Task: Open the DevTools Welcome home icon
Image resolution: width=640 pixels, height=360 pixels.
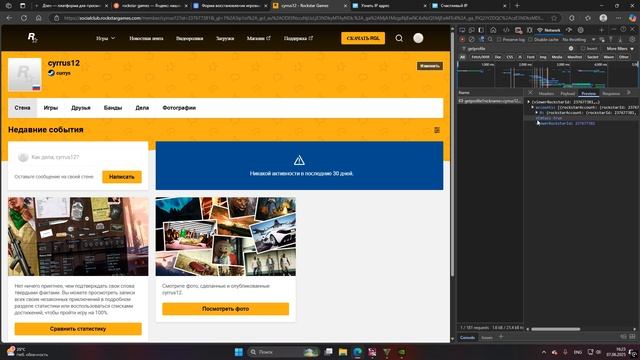Action: point(493,30)
